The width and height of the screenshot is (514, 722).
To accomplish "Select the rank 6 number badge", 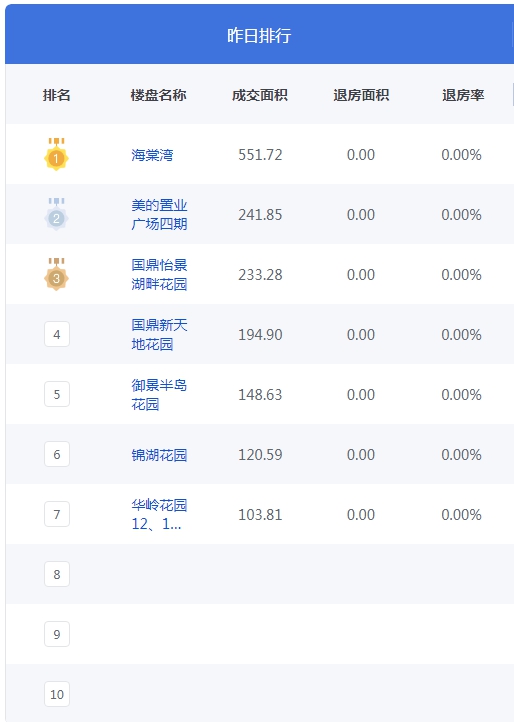I will (57, 454).
